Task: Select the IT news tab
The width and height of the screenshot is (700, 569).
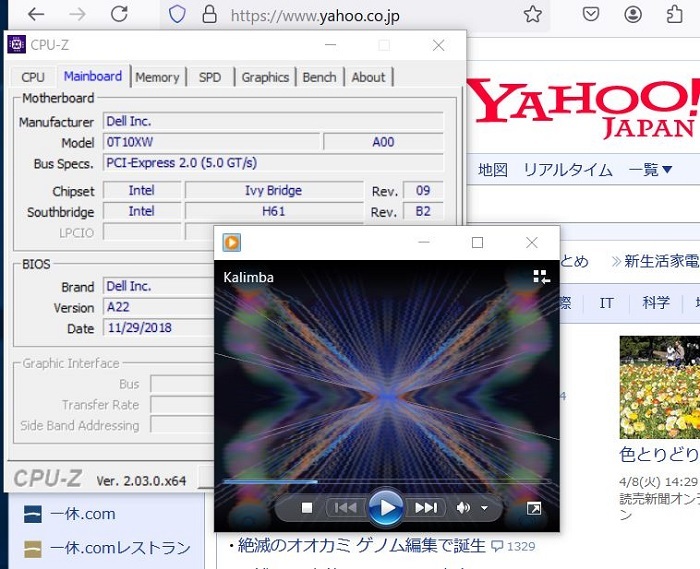Action: 606,303
